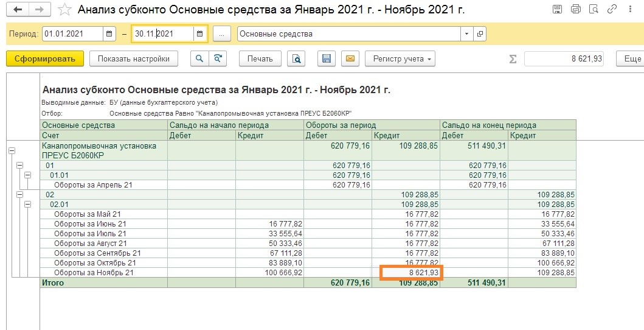Save report with toolbar diskette icon
This screenshot has height=330, width=644.
pos(327,59)
